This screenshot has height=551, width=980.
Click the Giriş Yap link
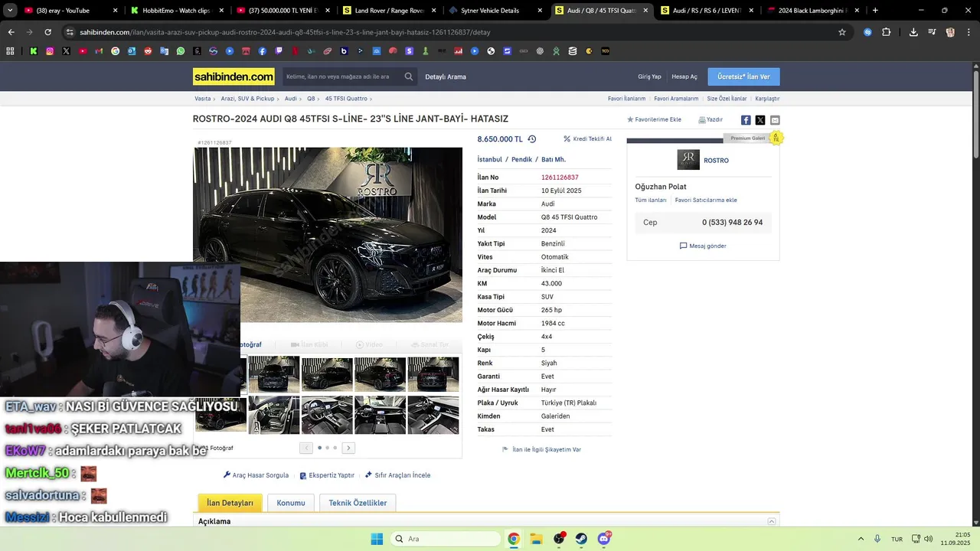point(649,77)
